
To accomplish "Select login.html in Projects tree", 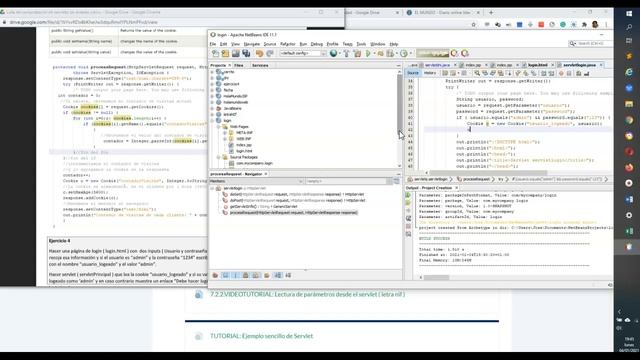I will point(244,151).
